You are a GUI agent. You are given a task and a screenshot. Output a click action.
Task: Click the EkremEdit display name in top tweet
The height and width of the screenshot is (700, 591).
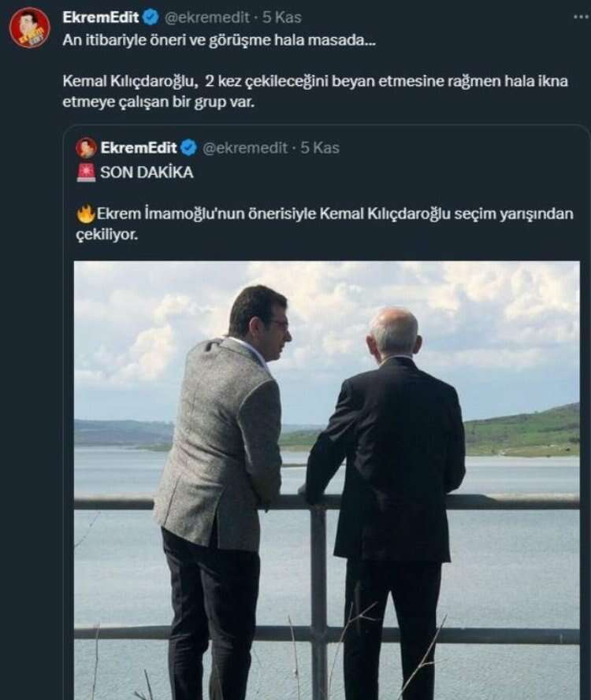tap(102, 17)
